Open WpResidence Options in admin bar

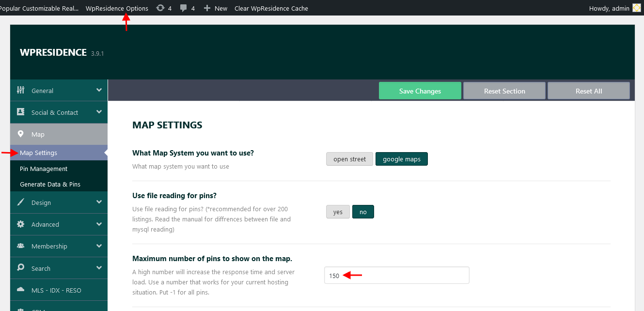click(x=117, y=8)
